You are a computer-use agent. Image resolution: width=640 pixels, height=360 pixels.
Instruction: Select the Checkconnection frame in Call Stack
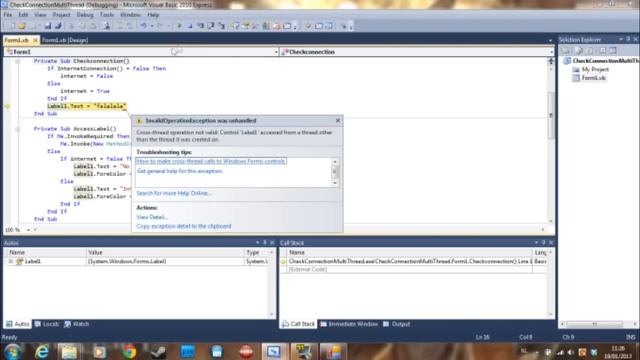coord(410,261)
